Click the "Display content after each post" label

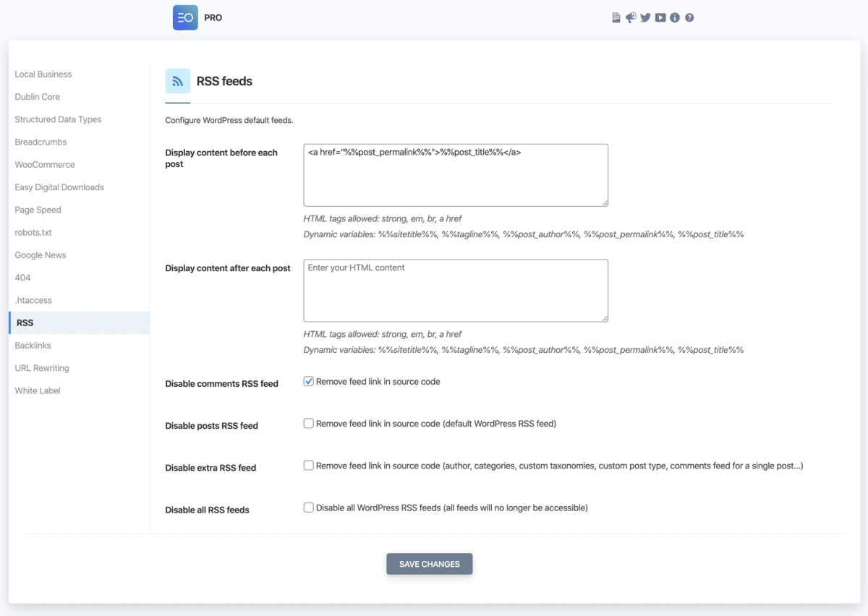click(x=228, y=268)
